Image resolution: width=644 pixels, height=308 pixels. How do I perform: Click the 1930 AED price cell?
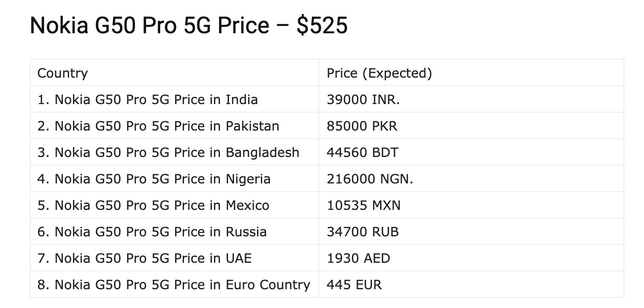[x=358, y=259]
